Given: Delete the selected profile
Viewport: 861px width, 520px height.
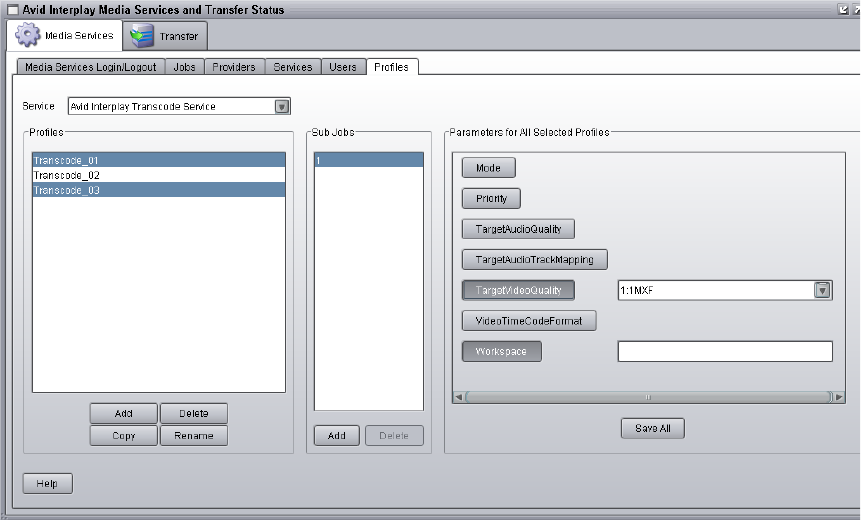Looking at the screenshot, I should click(194, 413).
